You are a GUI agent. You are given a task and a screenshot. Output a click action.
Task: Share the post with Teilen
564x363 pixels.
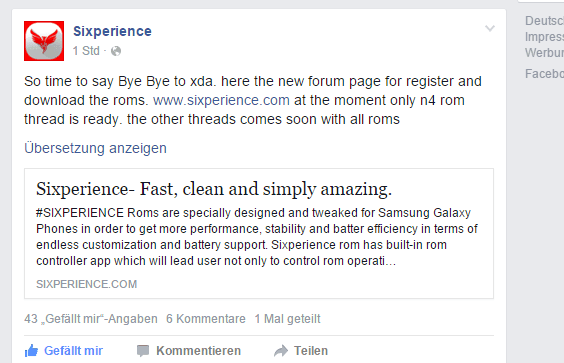coord(301,351)
